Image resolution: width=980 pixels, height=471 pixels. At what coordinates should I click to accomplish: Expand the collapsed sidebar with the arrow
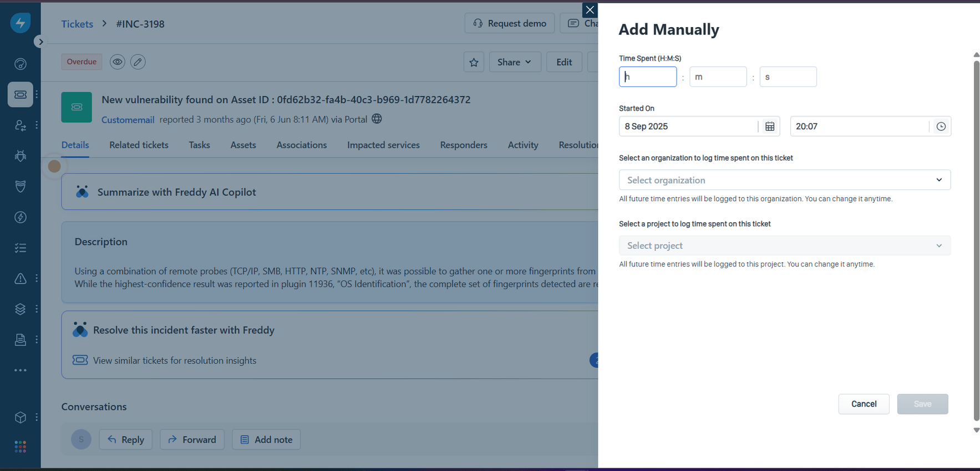click(x=40, y=42)
